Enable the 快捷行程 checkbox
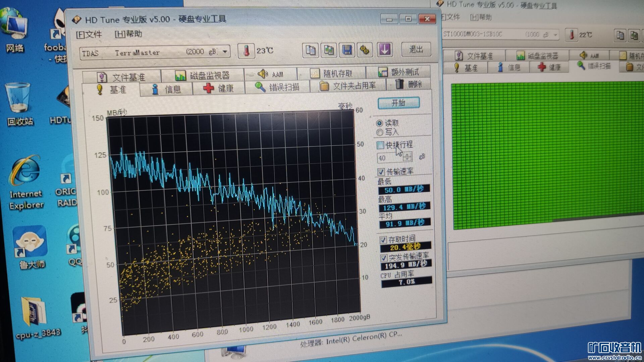Viewport: 644px width, 362px height. (x=380, y=145)
